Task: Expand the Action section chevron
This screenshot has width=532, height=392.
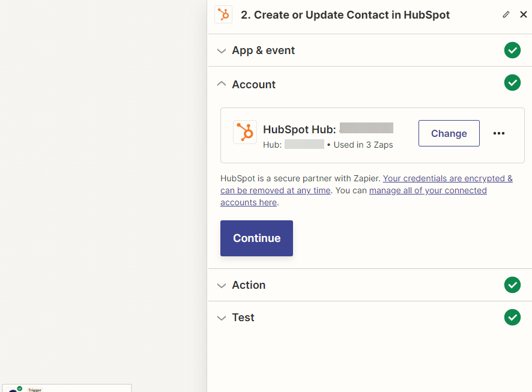Action: 221,286
